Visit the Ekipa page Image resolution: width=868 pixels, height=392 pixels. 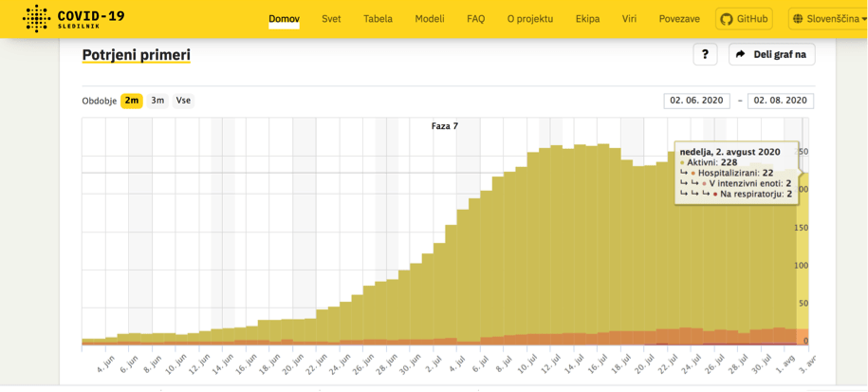587,19
